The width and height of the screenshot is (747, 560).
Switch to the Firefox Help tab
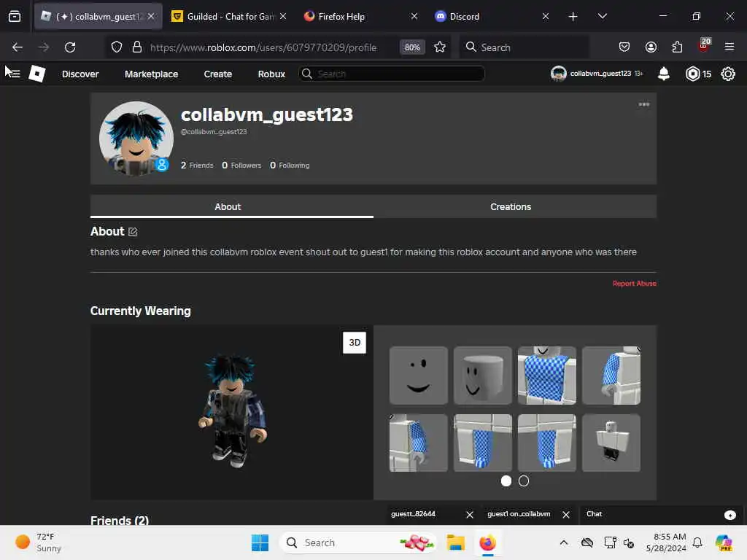[360, 16]
